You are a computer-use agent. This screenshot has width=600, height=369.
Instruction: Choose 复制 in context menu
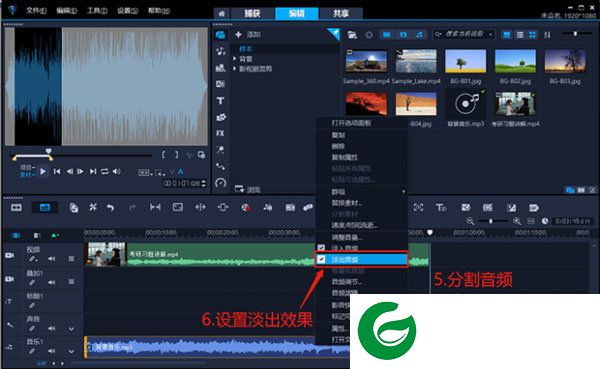(x=338, y=135)
